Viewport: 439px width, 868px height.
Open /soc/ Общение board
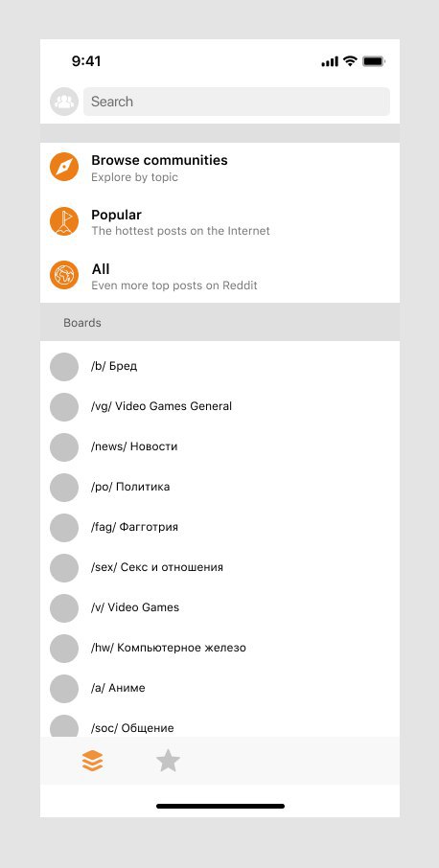pos(219,725)
